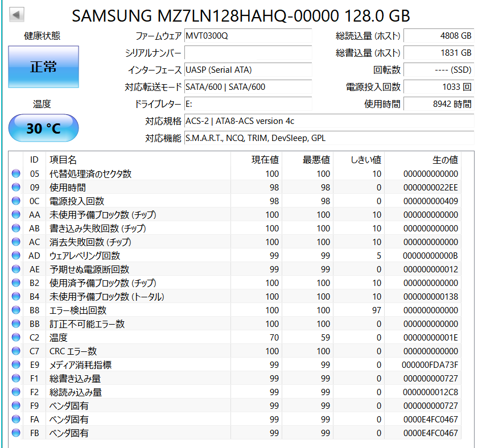Click the status icon for メディア消耗指標
The height and width of the screenshot is (448, 478).
point(16,365)
